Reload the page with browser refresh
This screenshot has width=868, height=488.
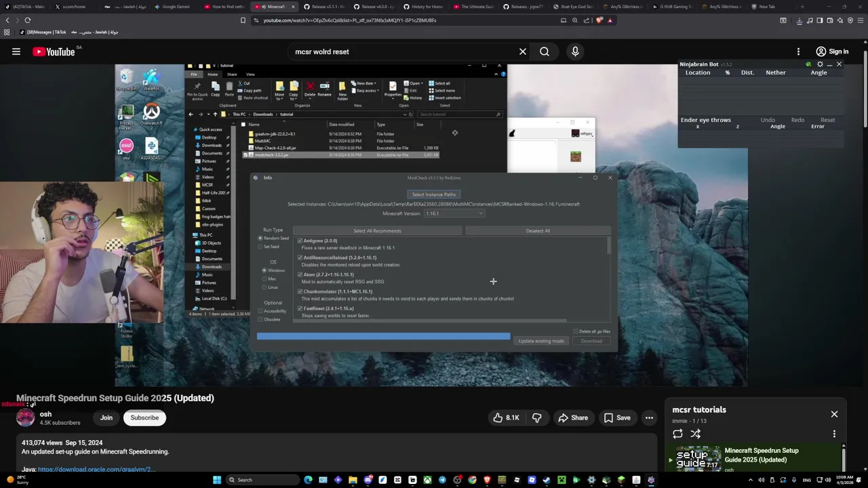point(28,20)
